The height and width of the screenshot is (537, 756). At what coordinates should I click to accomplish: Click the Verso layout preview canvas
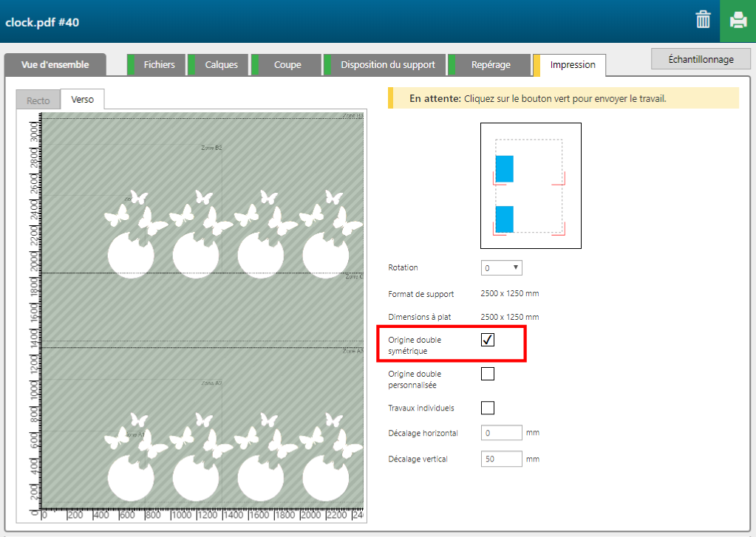click(x=202, y=311)
